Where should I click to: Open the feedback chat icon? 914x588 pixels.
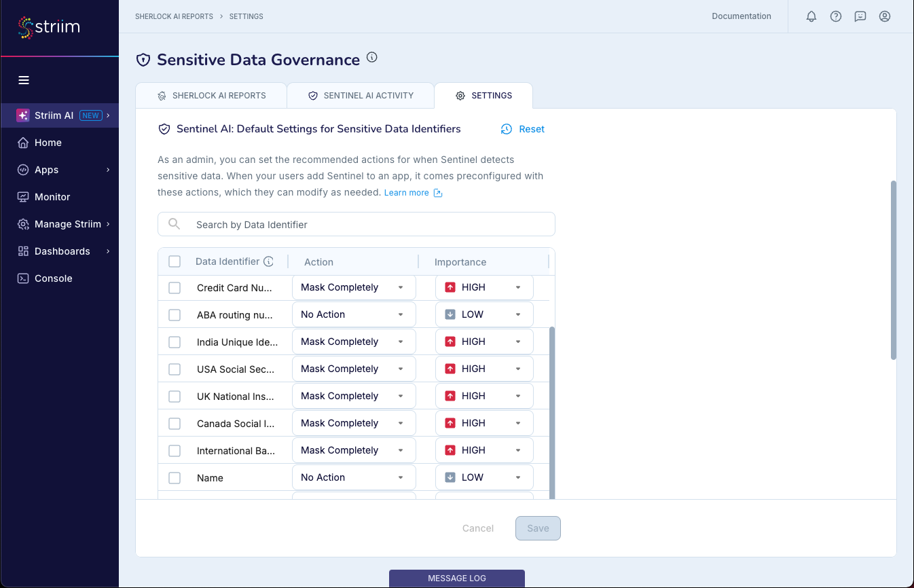pyautogui.click(x=860, y=16)
